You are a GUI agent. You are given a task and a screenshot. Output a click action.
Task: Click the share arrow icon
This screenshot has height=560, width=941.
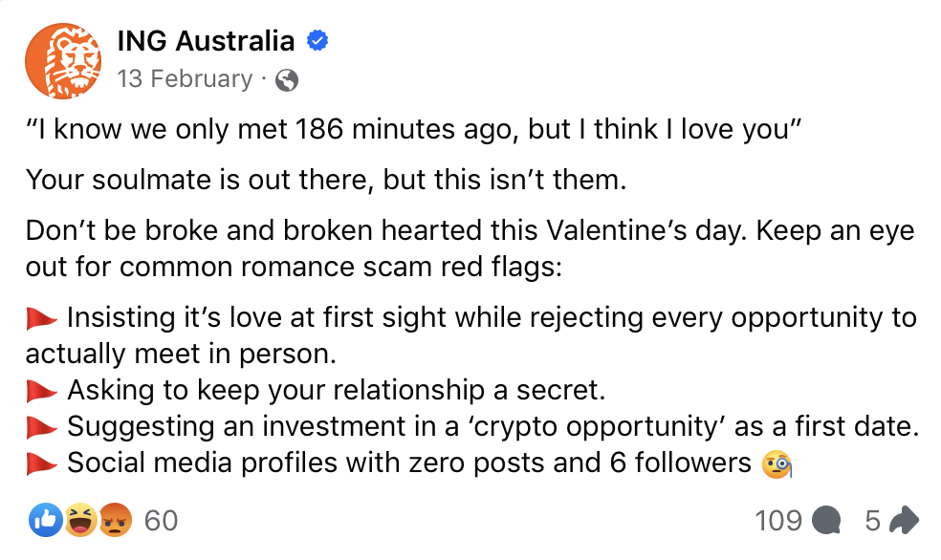(x=903, y=520)
